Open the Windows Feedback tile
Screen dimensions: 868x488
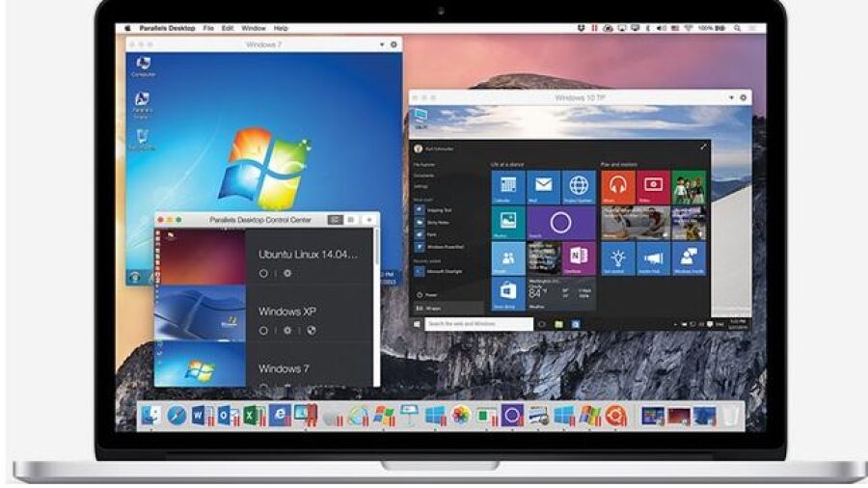[690, 258]
